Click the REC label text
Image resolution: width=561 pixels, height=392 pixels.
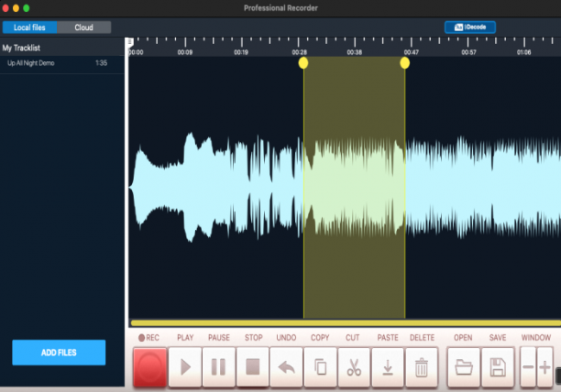[x=152, y=338]
